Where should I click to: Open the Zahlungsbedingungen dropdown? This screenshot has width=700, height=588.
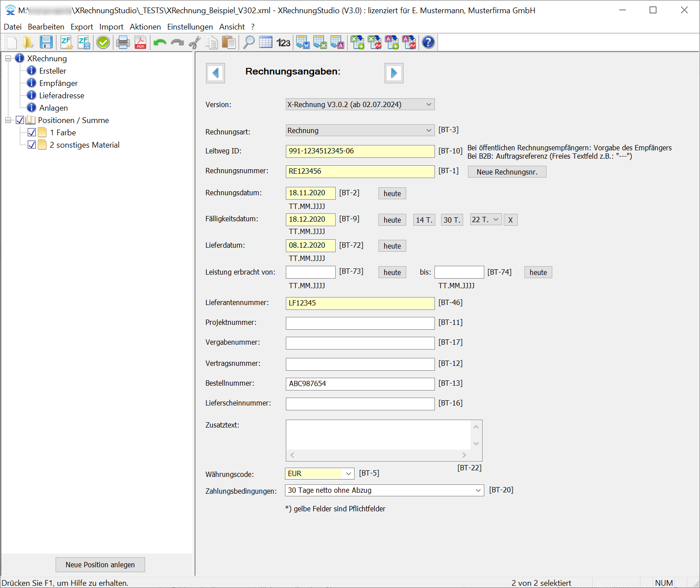tap(478, 491)
